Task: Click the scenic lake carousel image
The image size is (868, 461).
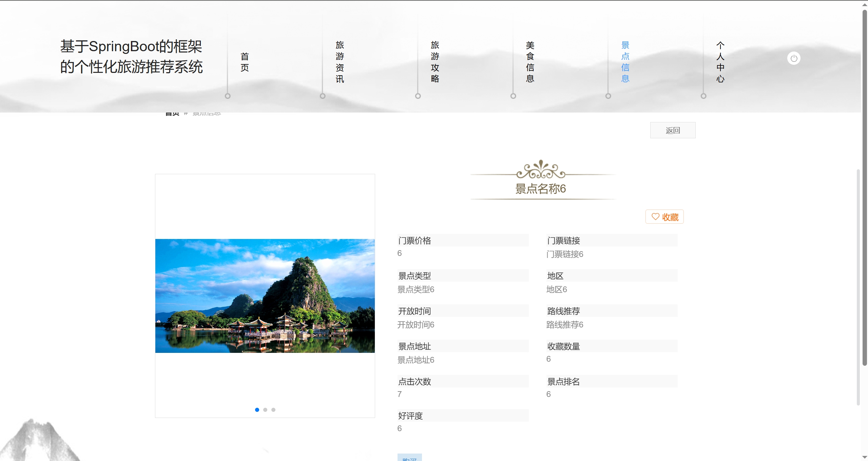Action: pos(265,296)
